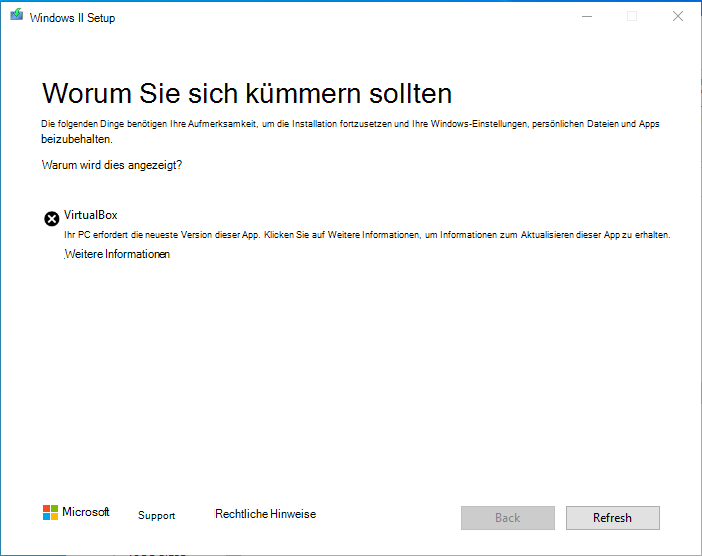
Task: Click the 'Windows 11 Setup' title text
Action: (x=73, y=18)
